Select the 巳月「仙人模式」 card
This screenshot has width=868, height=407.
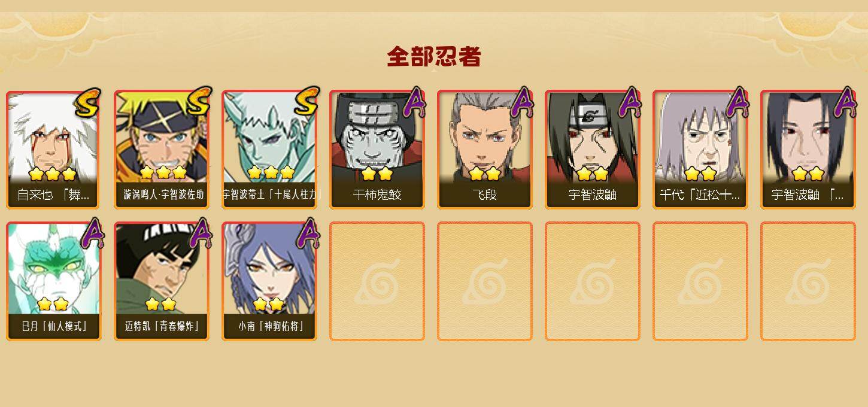pyautogui.click(x=54, y=281)
